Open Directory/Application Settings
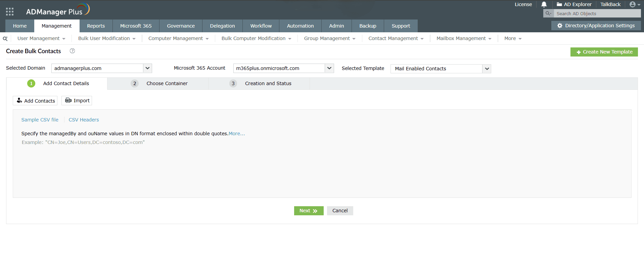 click(x=596, y=26)
